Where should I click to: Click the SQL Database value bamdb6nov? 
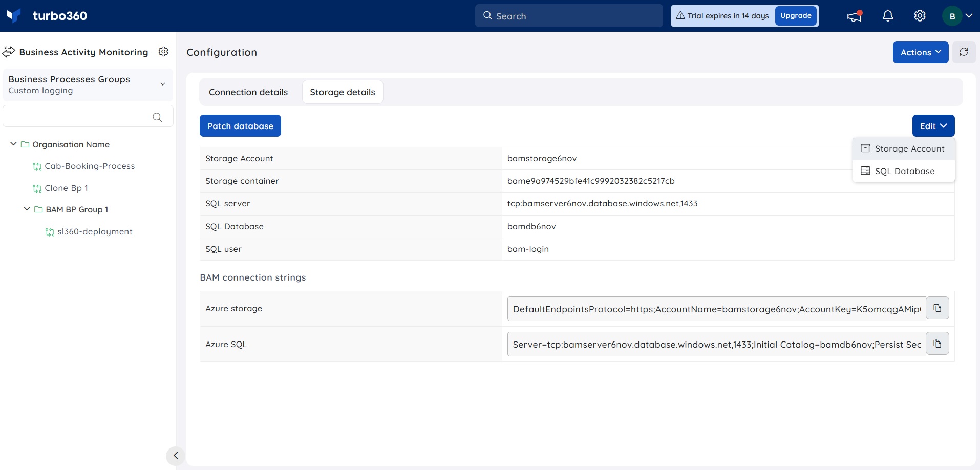pos(531,227)
